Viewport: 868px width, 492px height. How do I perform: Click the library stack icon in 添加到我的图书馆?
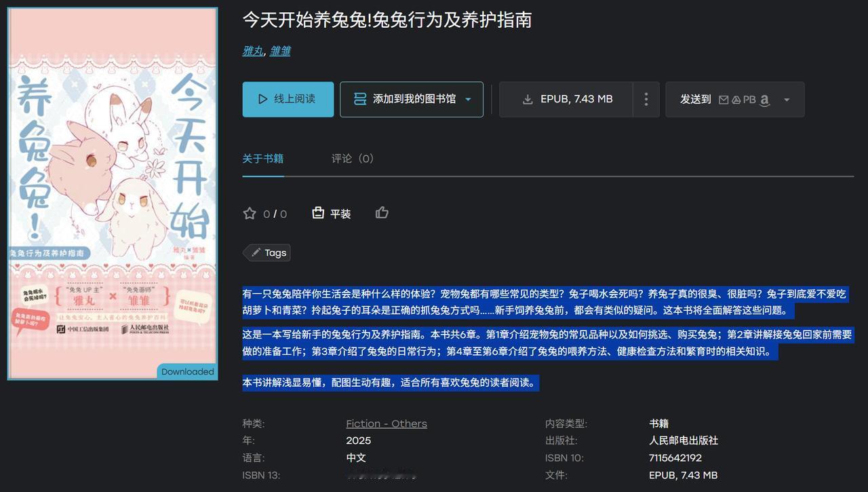pos(360,99)
